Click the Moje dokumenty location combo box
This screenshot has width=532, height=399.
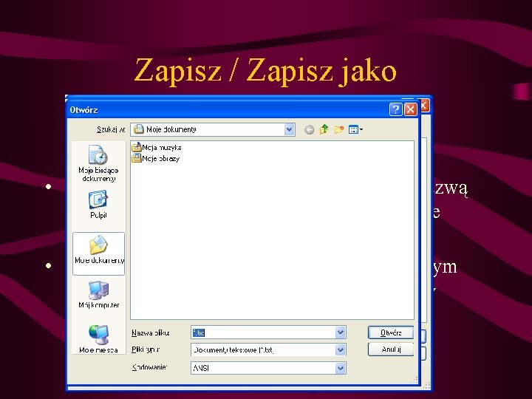click(x=213, y=129)
